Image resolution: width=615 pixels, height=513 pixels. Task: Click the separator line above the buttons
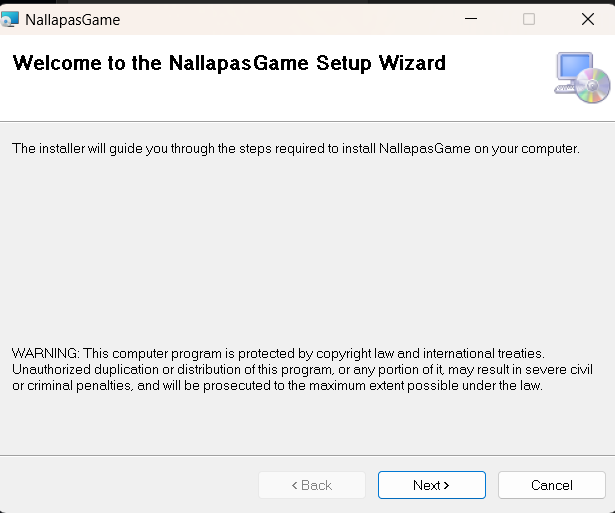pos(300,455)
